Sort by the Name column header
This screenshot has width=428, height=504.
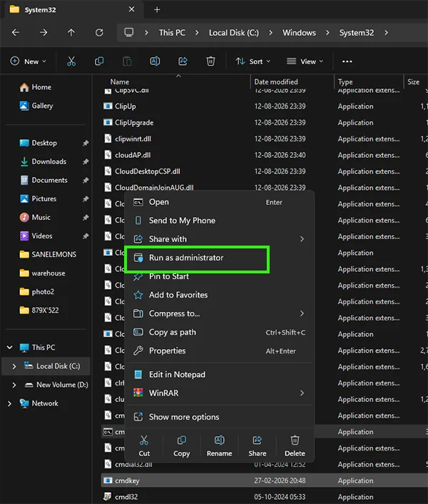coord(119,81)
